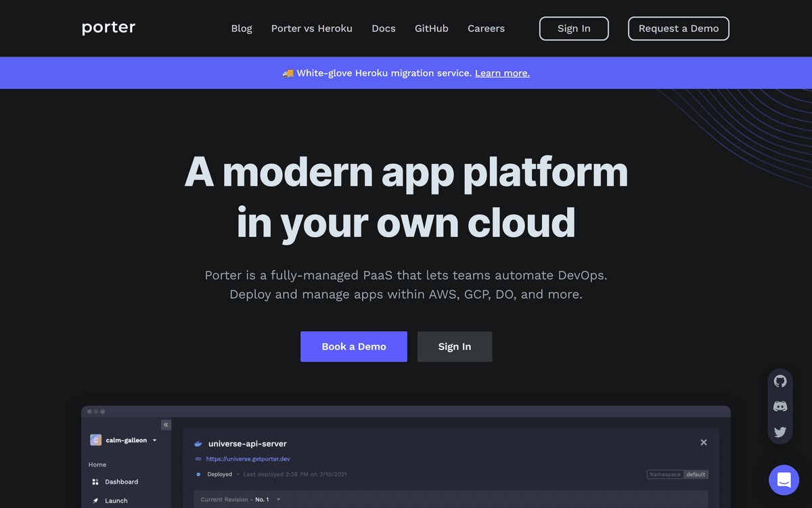Screen dimensions: 812x508
Task: Click the calm-galleon project avatar
Action: (95, 440)
